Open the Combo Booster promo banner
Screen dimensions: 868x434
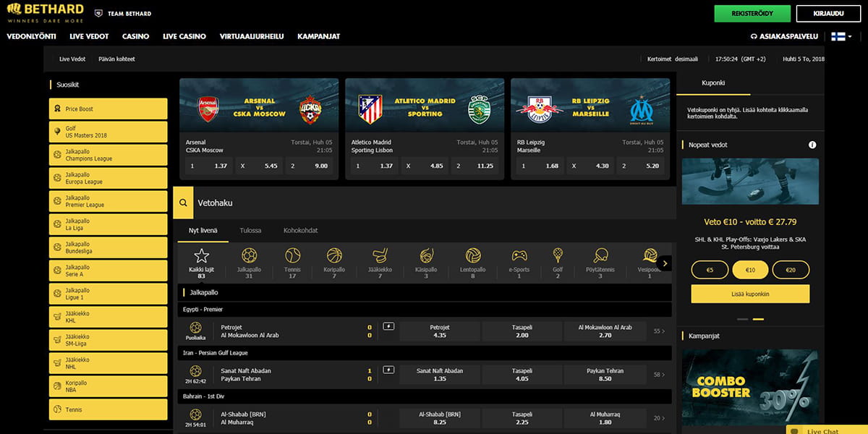(x=750, y=388)
